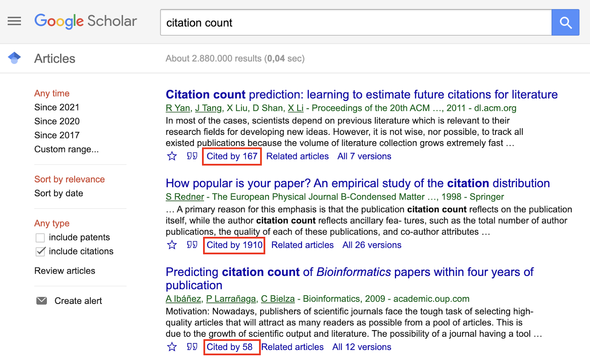Filter results Since 2020
Viewport: 590px width, 364px height.
pyautogui.click(x=57, y=121)
